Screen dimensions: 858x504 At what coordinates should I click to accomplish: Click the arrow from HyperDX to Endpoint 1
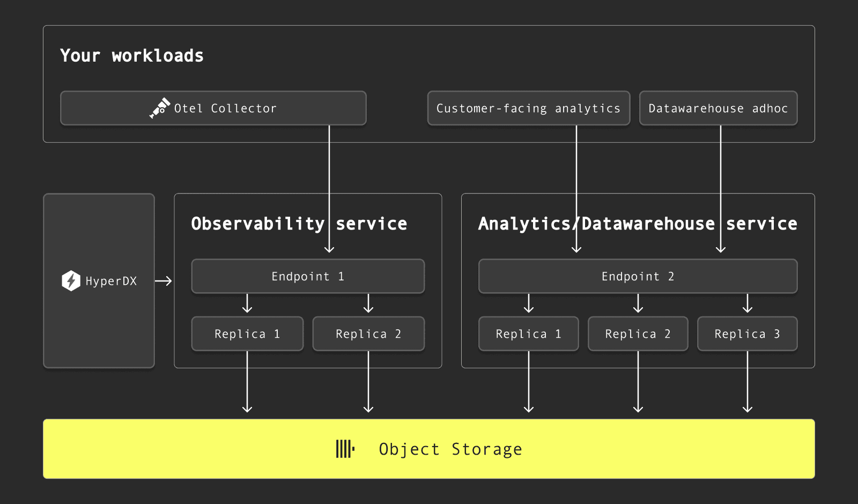click(x=164, y=281)
